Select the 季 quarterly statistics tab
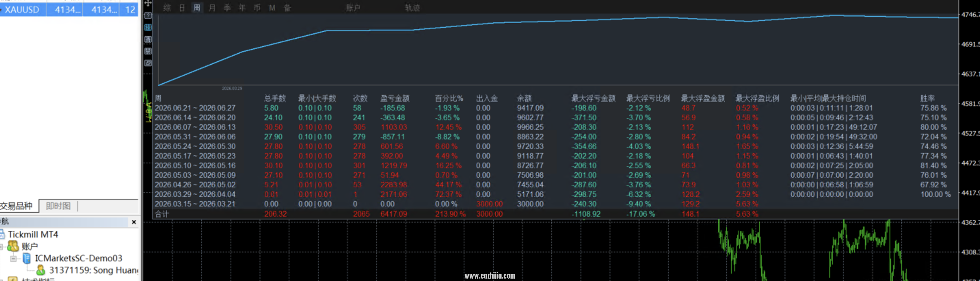Image resolution: width=980 pixels, height=281 pixels. tap(227, 8)
